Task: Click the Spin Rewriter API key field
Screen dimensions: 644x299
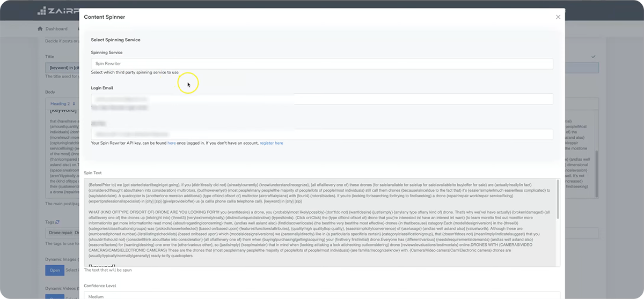Action: (x=321, y=134)
